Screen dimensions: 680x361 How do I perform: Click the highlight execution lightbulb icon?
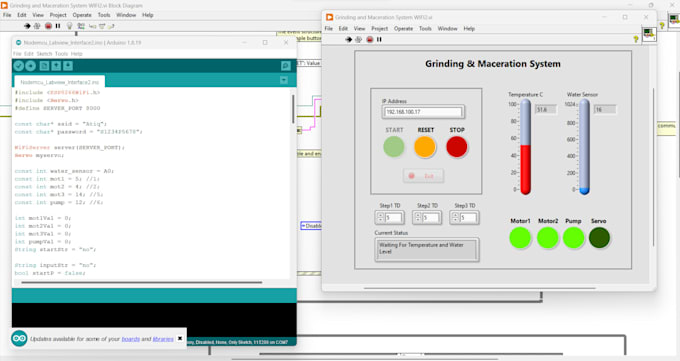[x=69, y=26]
